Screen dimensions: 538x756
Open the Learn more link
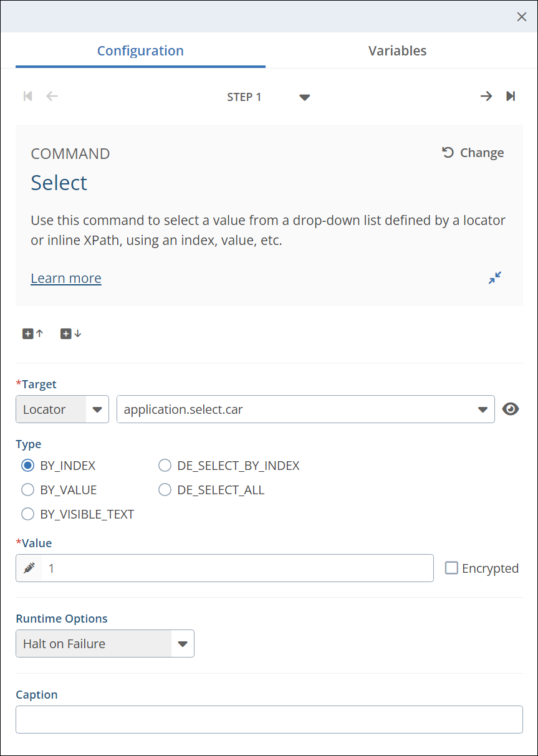click(x=66, y=278)
